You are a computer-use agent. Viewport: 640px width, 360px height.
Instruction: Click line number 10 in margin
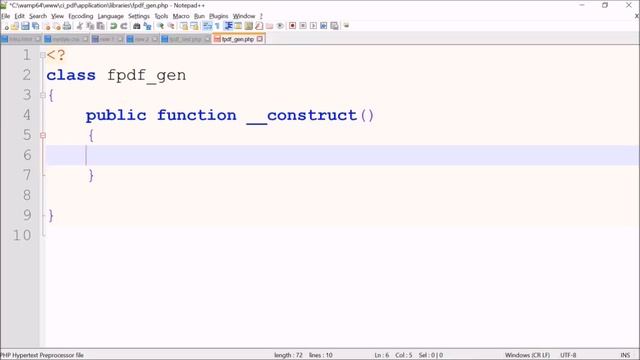(22, 235)
